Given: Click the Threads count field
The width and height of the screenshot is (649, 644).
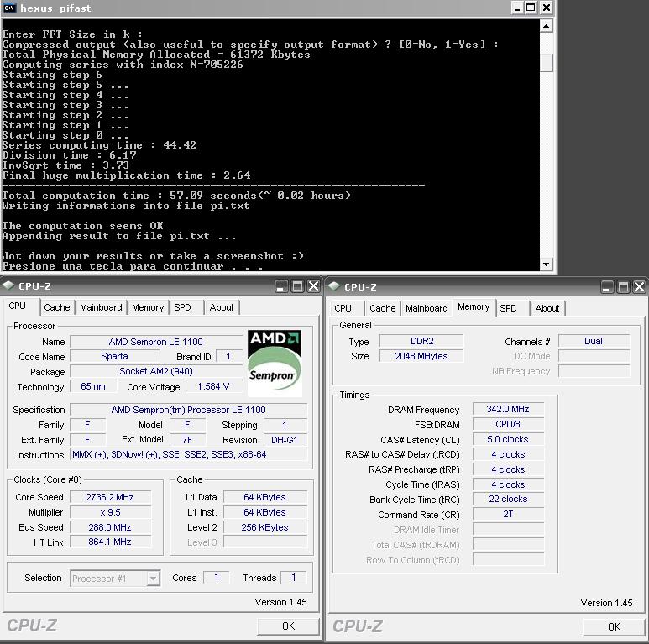Looking at the screenshot, I should click(294, 578).
